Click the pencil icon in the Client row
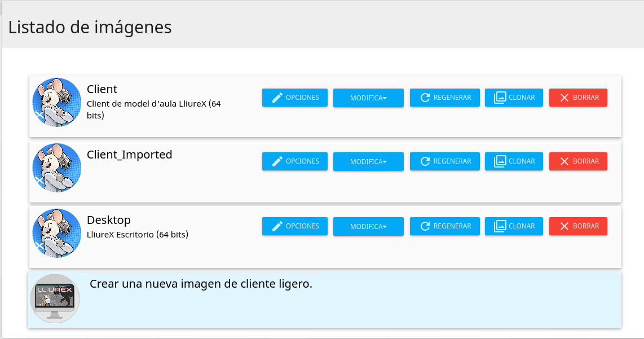 pyautogui.click(x=277, y=98)
